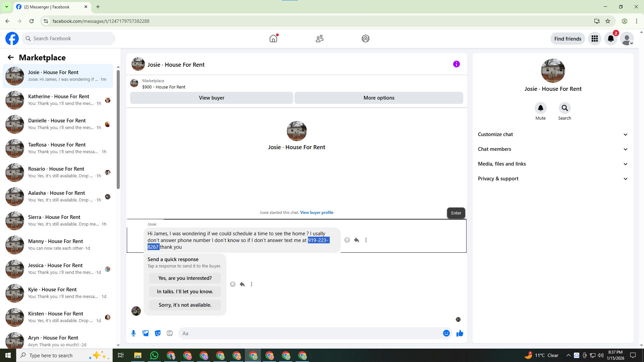Open the Facebook Home tab
Viewport: 644px width, 362px height.
273,39
